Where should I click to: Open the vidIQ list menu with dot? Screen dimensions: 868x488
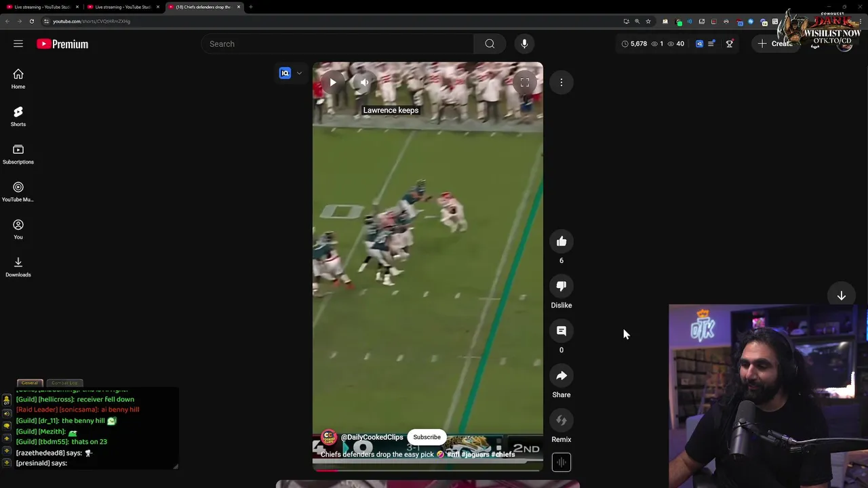pyautogui.click(x=711, y=44)
